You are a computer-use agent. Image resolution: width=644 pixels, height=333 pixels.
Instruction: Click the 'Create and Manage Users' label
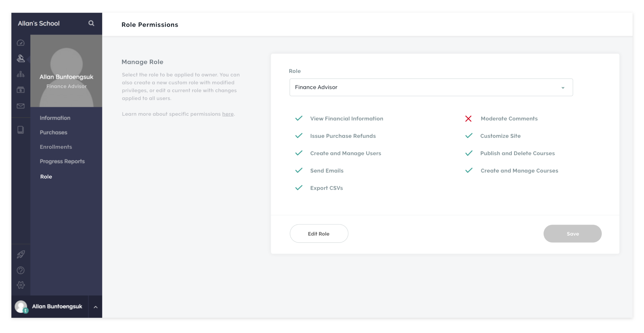[345, 153]
